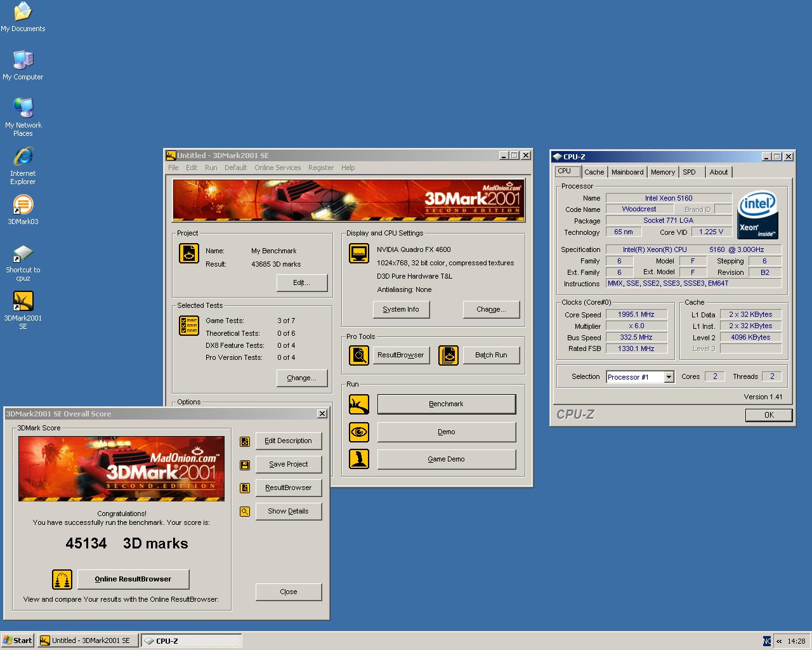The image size is (812, 650).
Task: Click the Edit Description icon in score dialog
Action: pyautogui.click(x=245, y=442)
